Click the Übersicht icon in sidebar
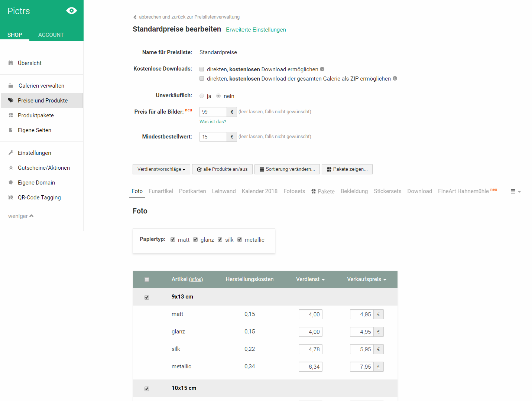This screenshot has width=532, height=401. (x=11, y=63)
